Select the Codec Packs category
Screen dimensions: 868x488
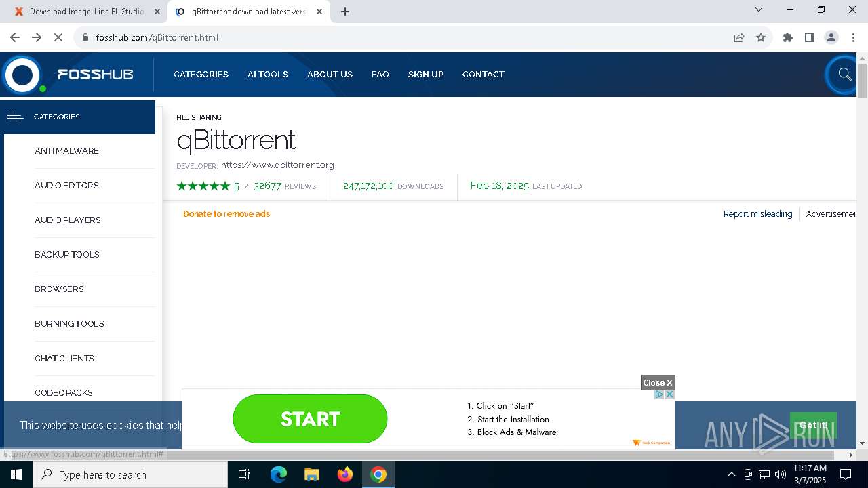point(64,393)
